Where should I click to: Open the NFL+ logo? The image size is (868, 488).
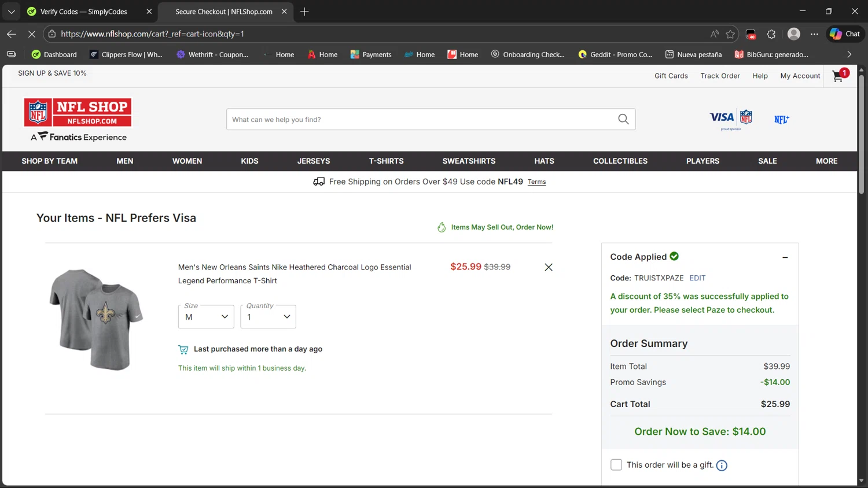pyautogui.click(x=782, y=119)
